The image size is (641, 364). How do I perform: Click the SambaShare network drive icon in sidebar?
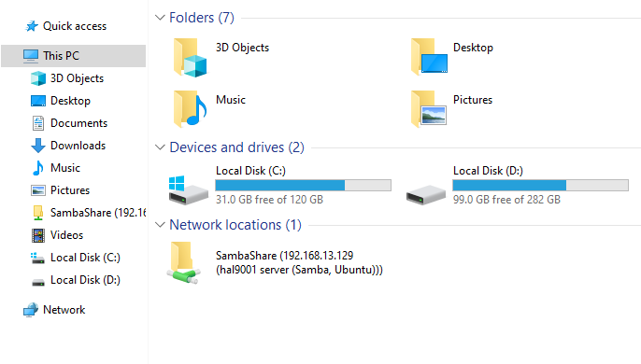[38, 213]
